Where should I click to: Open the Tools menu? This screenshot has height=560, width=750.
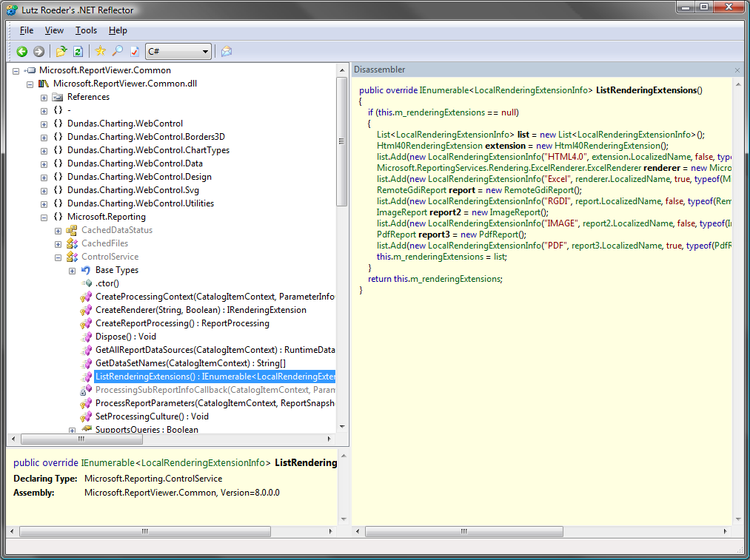click(x=86, y=30)
